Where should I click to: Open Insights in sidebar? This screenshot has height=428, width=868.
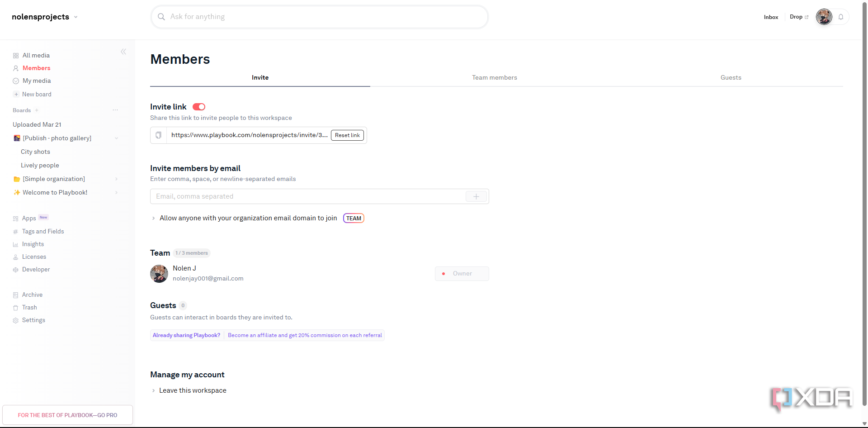click(x=33, y=244)
